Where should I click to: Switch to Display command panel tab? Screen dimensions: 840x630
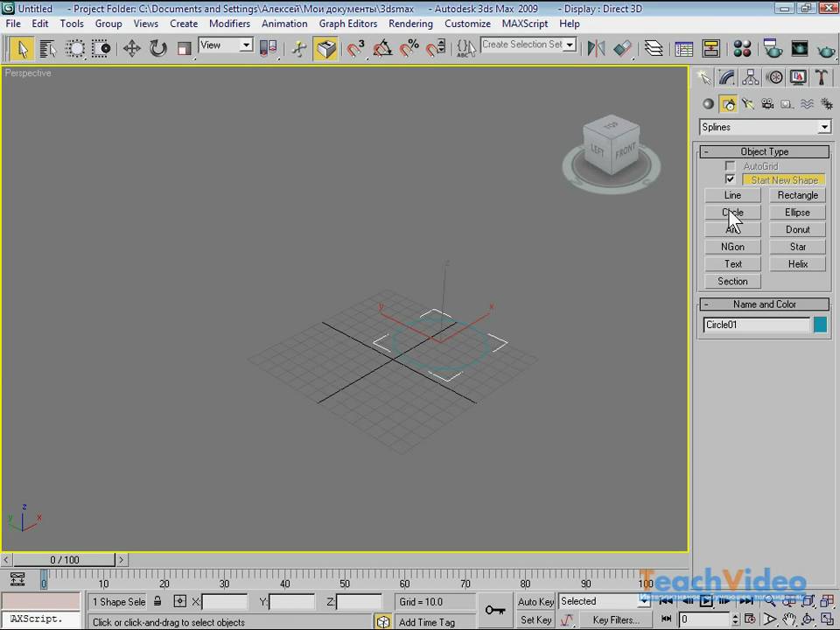click(798, 78)
